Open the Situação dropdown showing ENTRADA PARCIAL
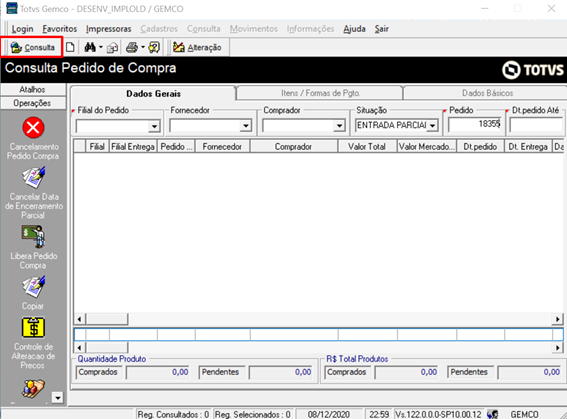Image resolution: width=567 pixels, height=419 pixels. [x=432, y=125]
